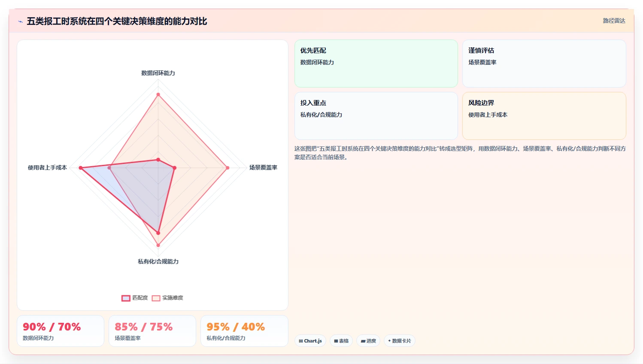
Task: Click the 使用者上手成本 point on 匹配度 series
Action: pos(80,168)
